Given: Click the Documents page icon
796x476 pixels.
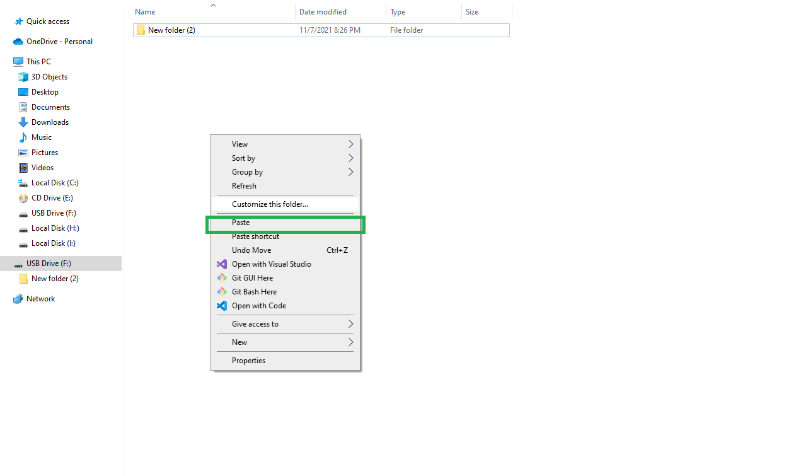Looking at the screenshot, I should click(23, 107).
